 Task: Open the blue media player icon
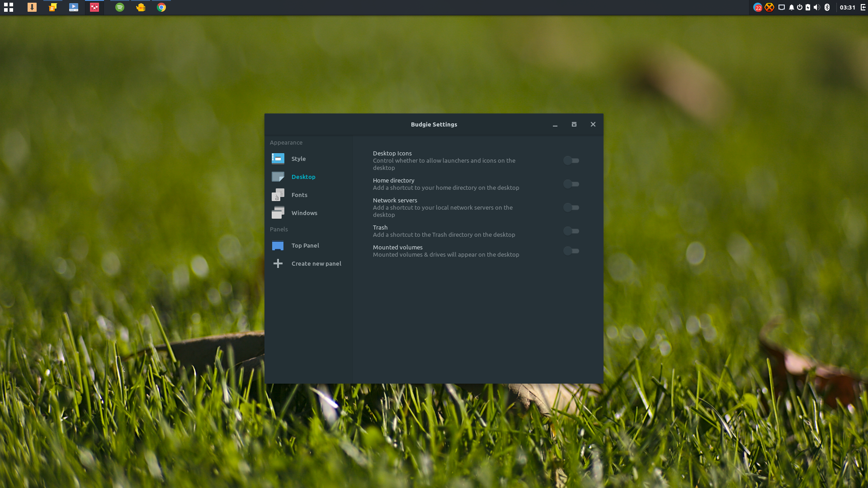[x=74, y=7]
